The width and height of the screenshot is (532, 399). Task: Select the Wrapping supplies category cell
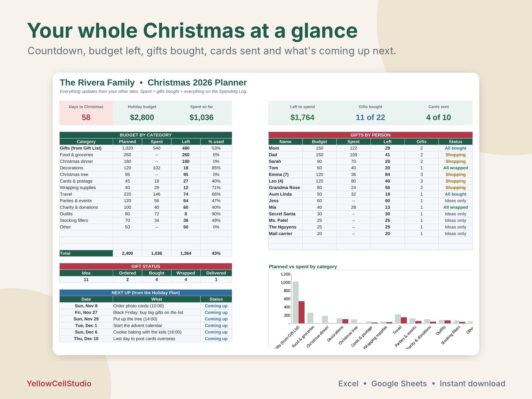[86, 188]
